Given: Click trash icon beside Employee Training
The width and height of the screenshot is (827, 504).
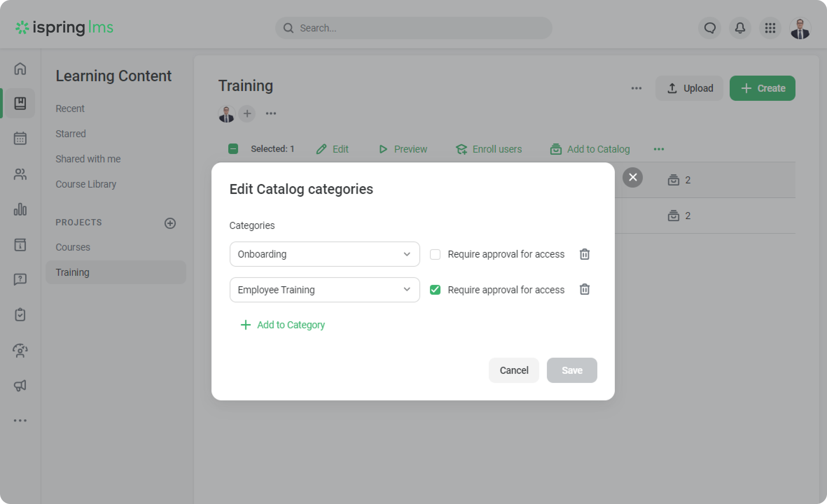Looking at the screenshot, I should [584, 289].
